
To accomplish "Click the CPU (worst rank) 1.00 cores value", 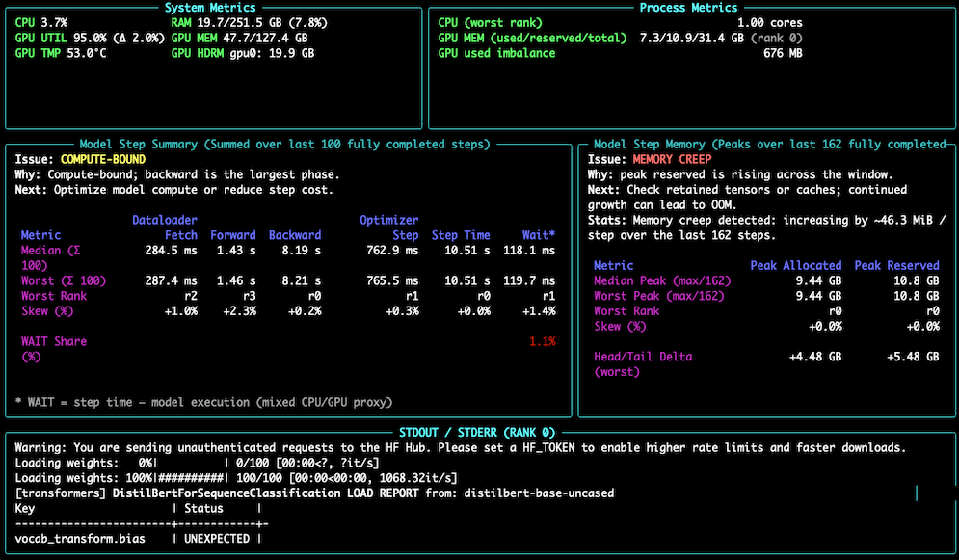I will click(x=769, y=22).
